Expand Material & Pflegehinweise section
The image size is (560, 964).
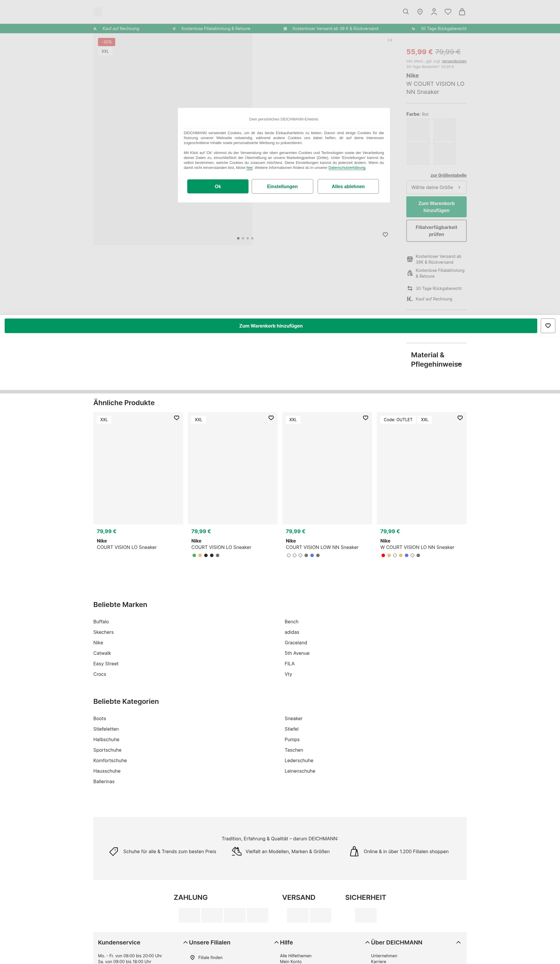tap(436, 360)
